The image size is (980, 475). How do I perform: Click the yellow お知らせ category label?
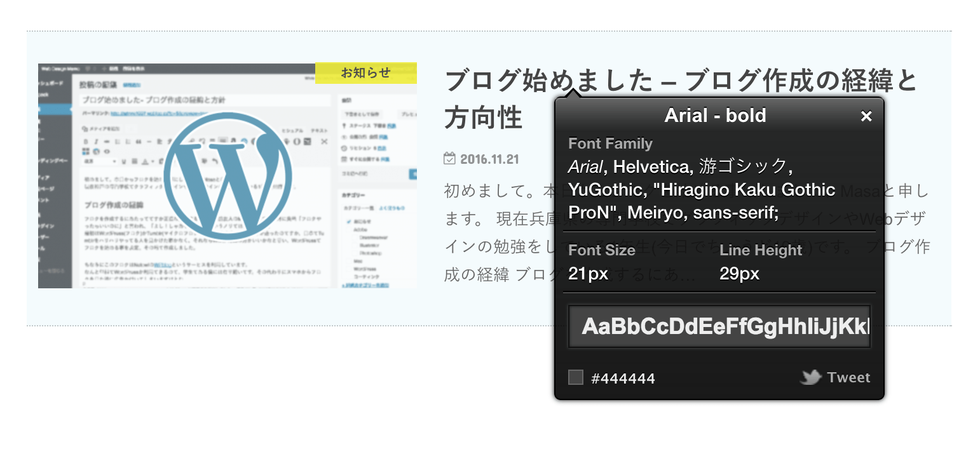coord(366,73)
